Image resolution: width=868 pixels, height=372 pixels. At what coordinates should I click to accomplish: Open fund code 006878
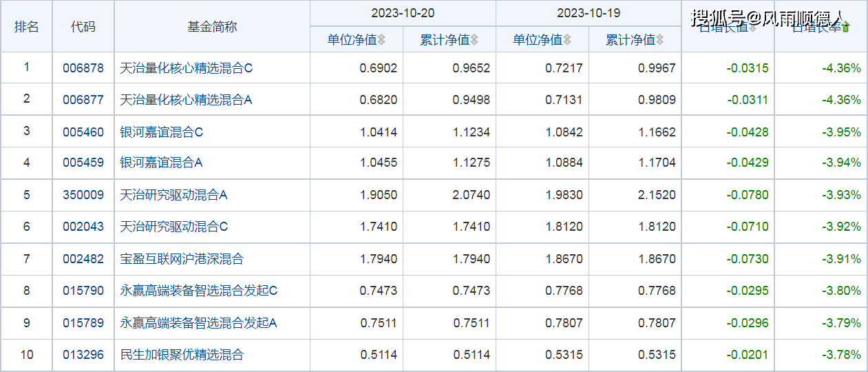83,68
